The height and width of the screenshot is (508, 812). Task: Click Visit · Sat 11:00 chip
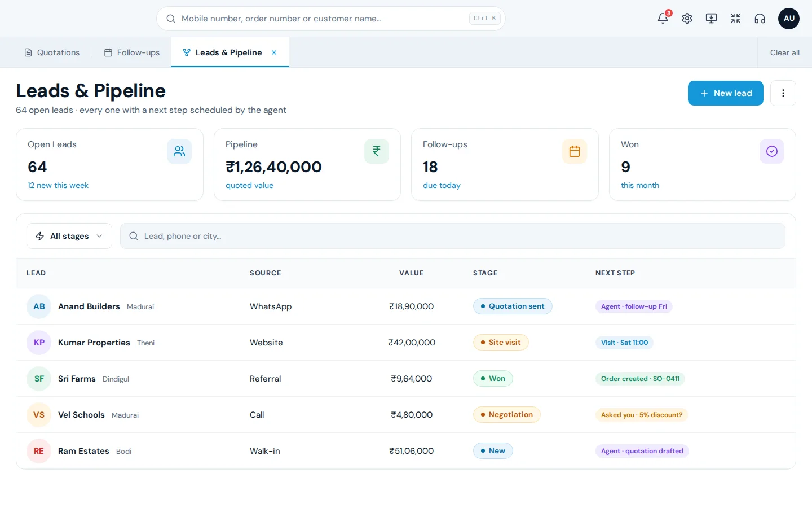tap(624, 343)
